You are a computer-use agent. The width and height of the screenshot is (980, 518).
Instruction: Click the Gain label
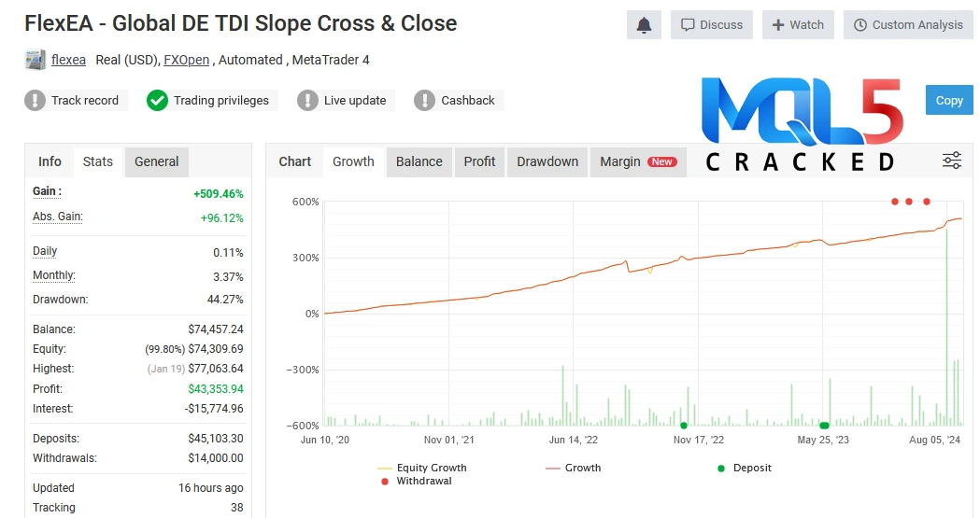[47, 191]
